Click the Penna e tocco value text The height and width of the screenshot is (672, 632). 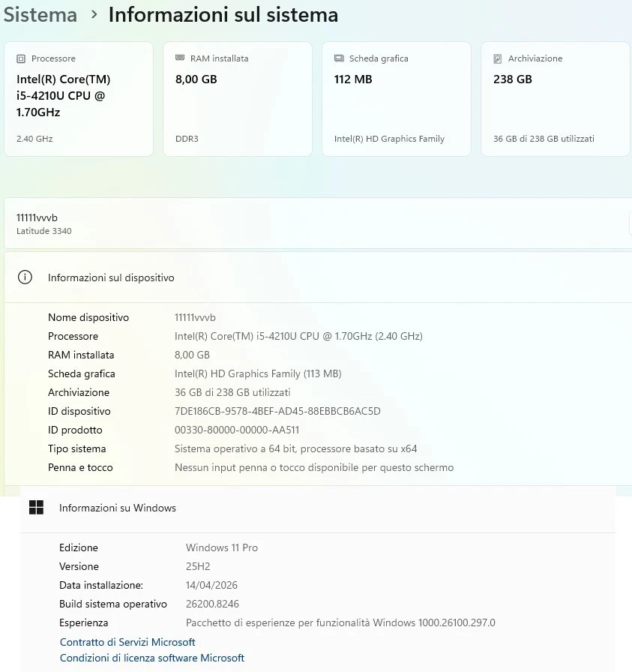tap(314, 467)
